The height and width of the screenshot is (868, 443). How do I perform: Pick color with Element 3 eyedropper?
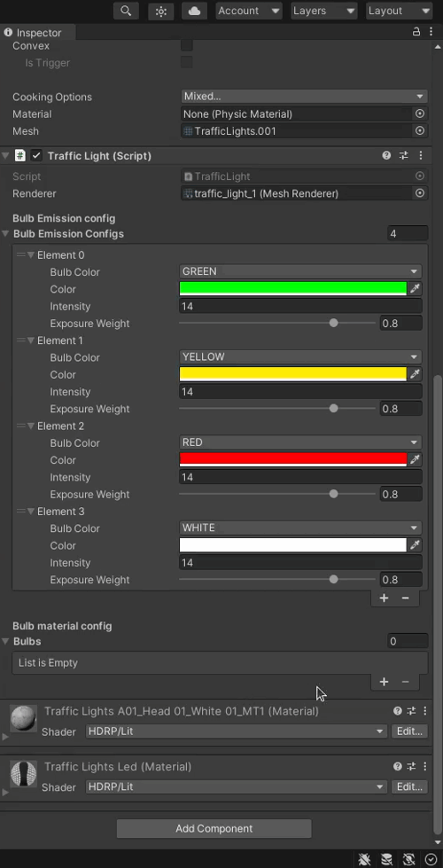coord(415,545)
